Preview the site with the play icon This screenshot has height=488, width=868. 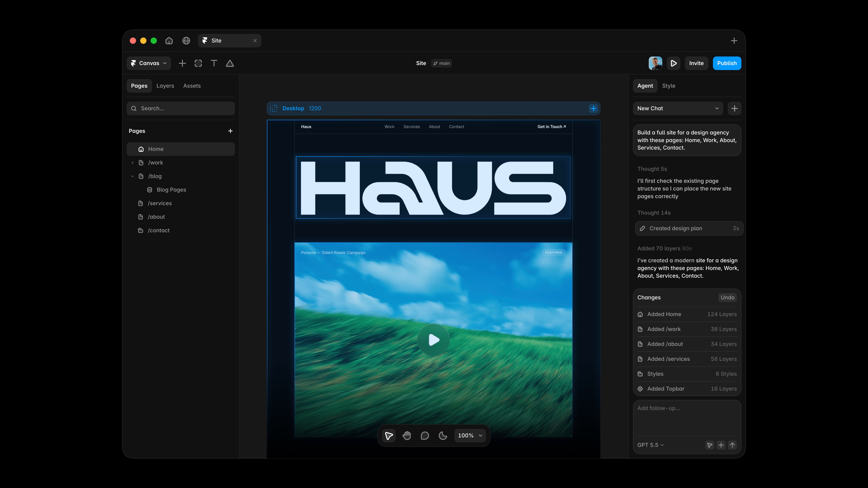coord(674,63)
